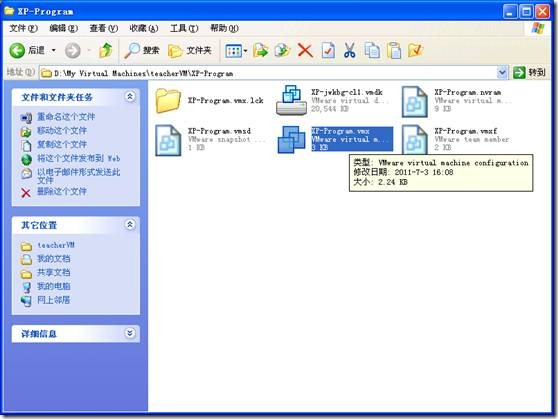Open 网上邻居 in other places
This screenshot has height=419, width=558.
pyautogui.click(x=54, y=300)
